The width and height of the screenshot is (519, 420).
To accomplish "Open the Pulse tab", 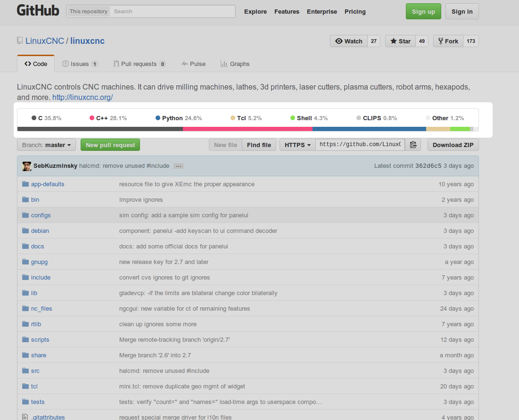I will tap(194, 64).
